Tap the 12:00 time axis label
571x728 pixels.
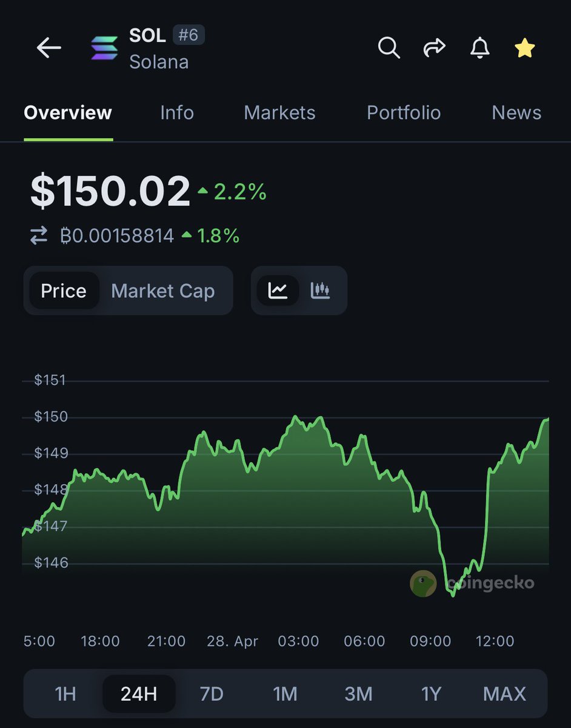click(x=494, y=641)
